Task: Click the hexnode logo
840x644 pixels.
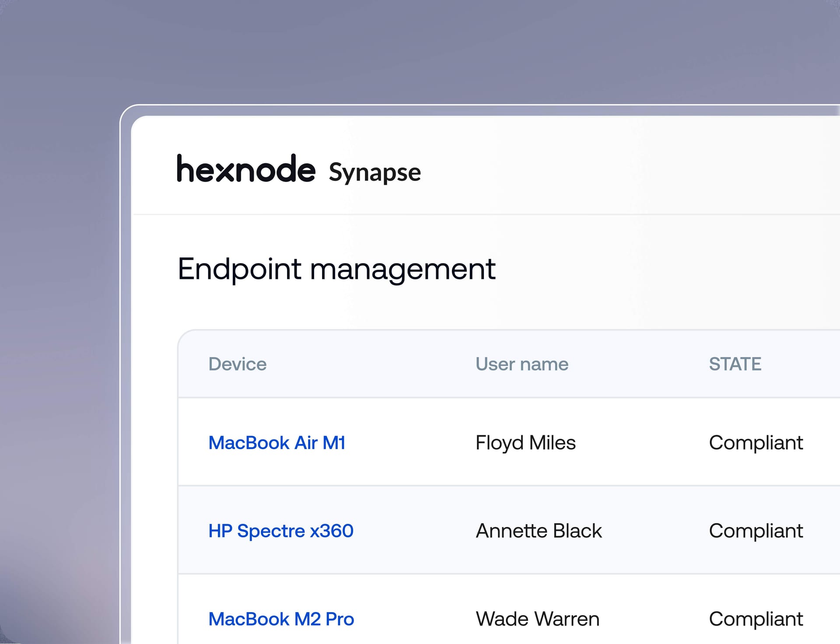Action: pyautogui.click(x=246, y=168)
